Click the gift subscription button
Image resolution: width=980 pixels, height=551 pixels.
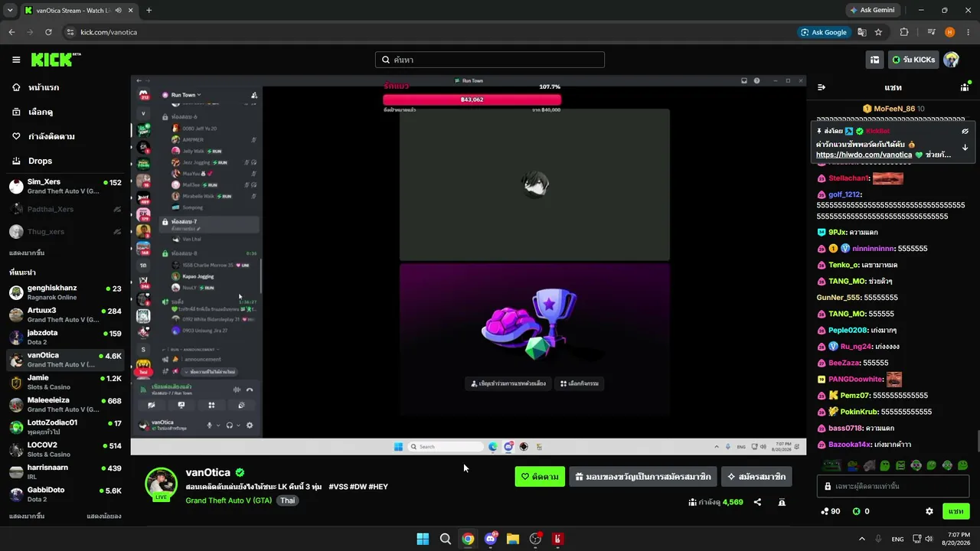(643, 477)
